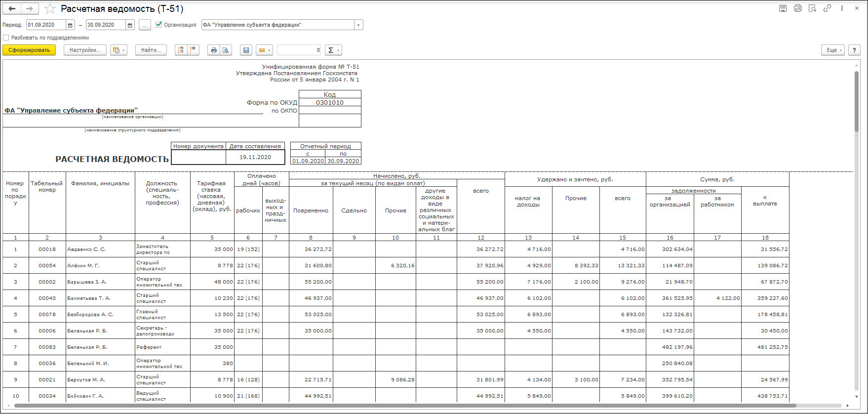
Task: Click tabel number 00083
Action: pyautogui.click(x=47, y=347)
